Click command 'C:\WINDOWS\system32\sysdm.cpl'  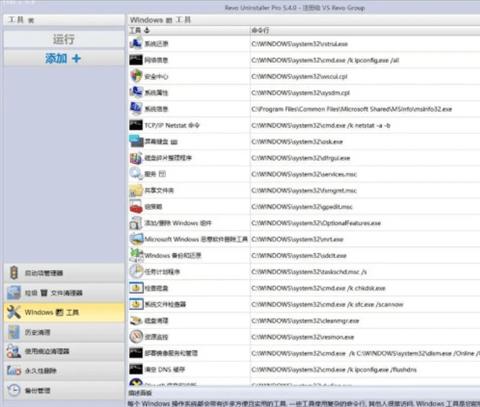301,93
